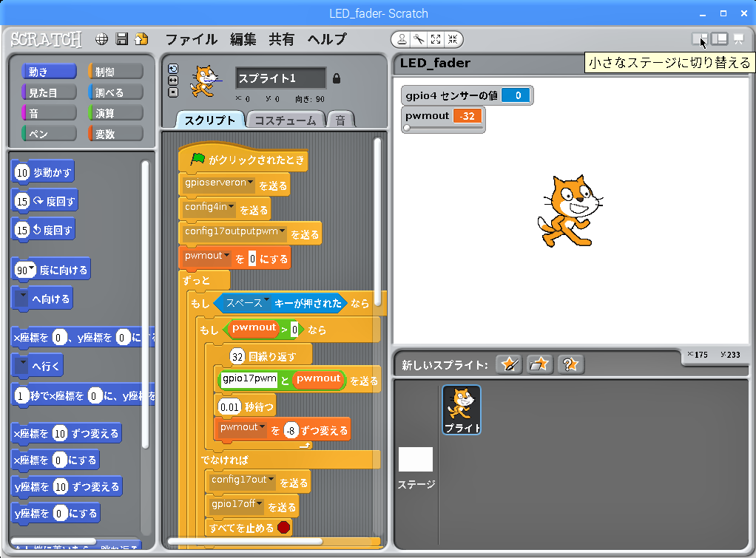The image size is (756, 558).
Task: Click the share project icon in the top bar
Action: click(x=142, y=39)
